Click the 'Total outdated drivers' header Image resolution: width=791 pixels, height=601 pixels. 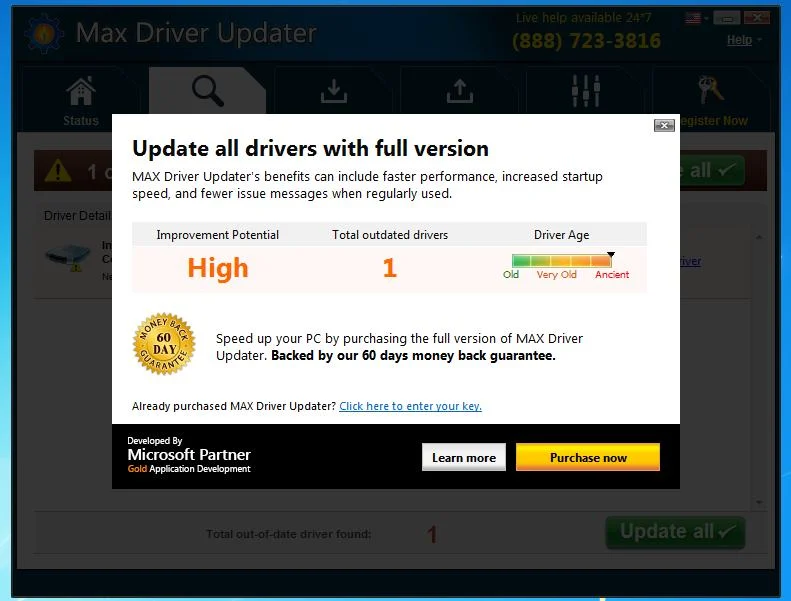[390, 235]
